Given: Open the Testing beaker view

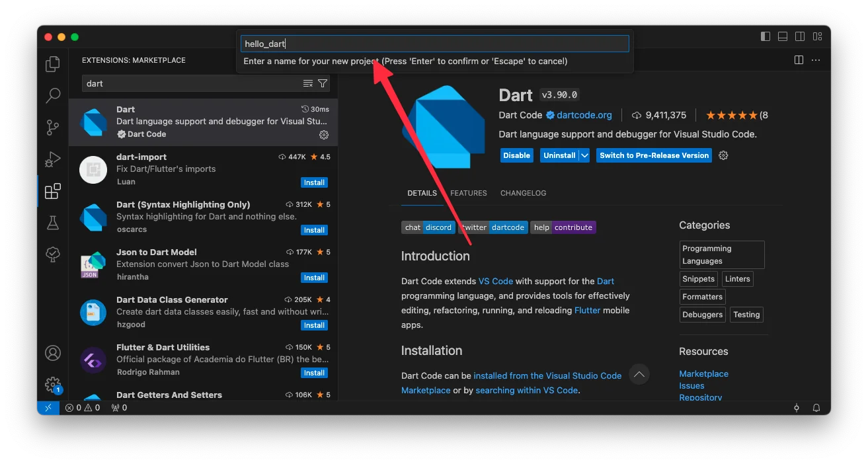Looking at the screenshot, I should (x=53, y=223).
